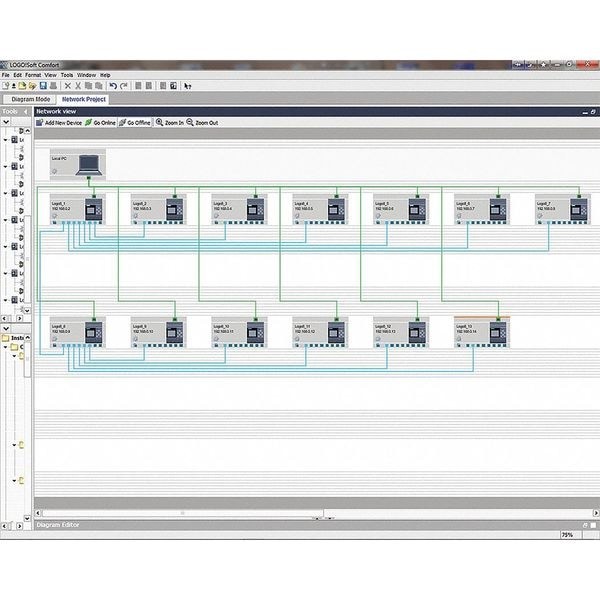Switch to the Diagram Mode tab
Screen dimensions: 600x600
pyautogui.click(x=30, y=99)
